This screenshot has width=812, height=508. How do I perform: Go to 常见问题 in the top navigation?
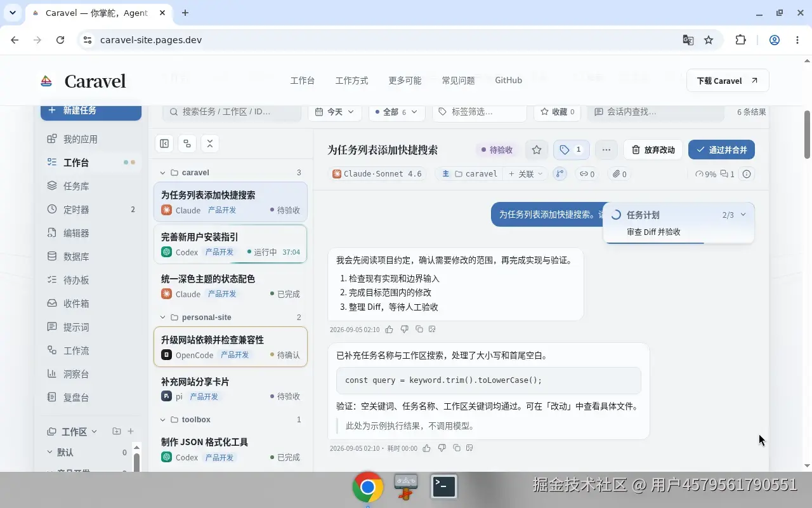458,81
